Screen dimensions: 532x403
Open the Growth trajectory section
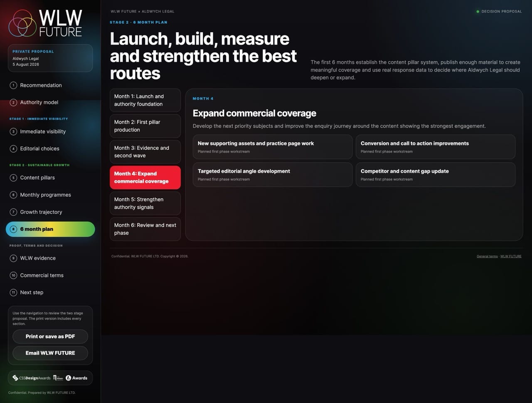pos(50,212)
